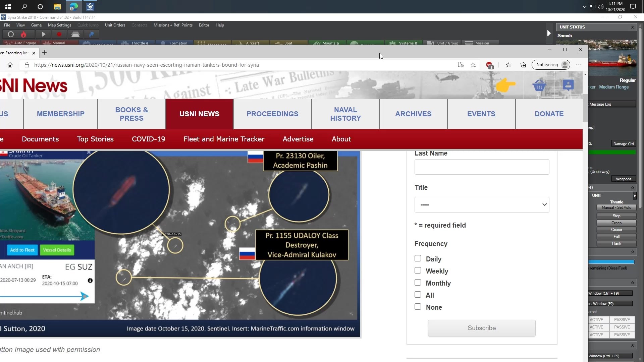Go to the browser home page
644x362 pixels.
[10, 65]
